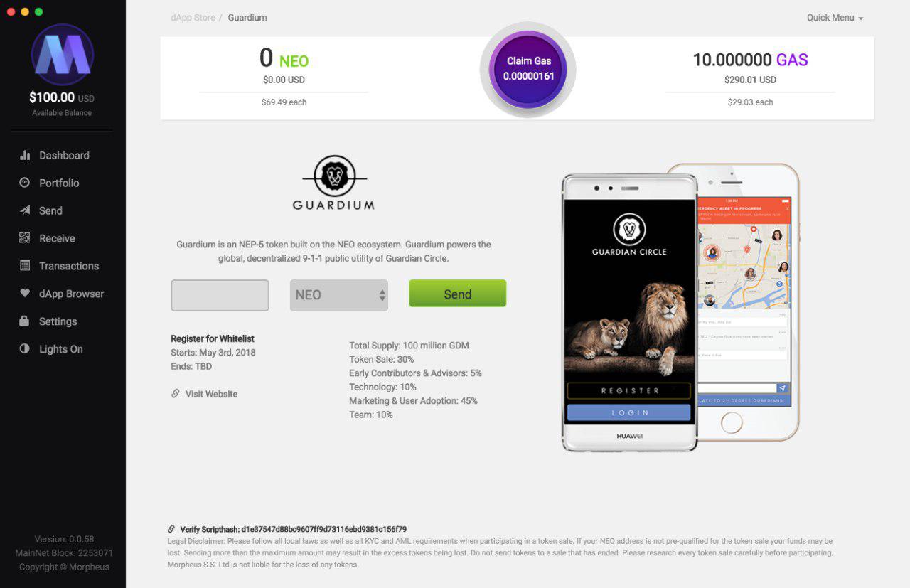Click the dApp Browser heart icon

[25, 293]
